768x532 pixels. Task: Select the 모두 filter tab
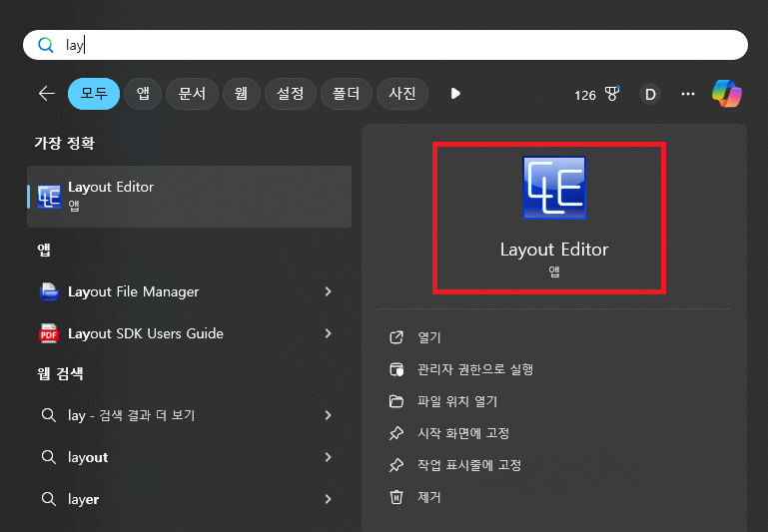[x=94, y=93]
